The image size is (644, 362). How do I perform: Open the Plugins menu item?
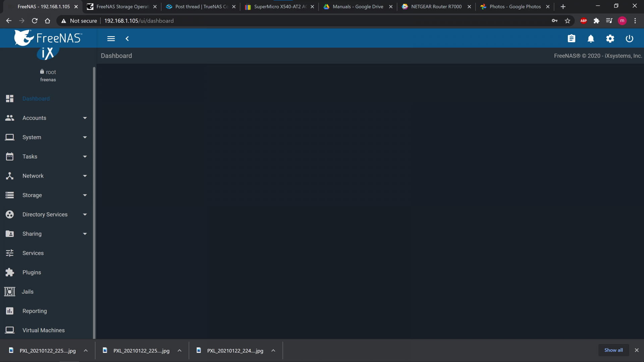32,273
